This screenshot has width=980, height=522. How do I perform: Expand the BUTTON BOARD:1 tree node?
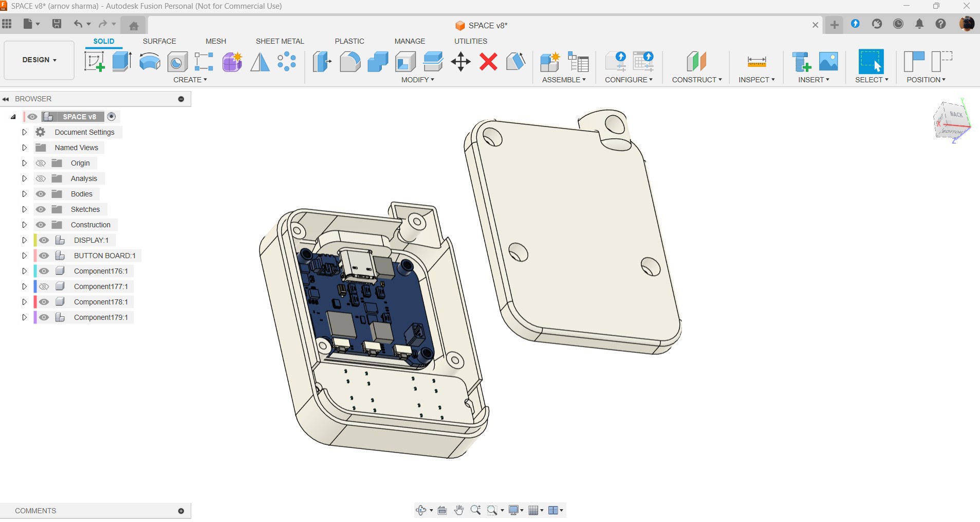coord(24,256)
